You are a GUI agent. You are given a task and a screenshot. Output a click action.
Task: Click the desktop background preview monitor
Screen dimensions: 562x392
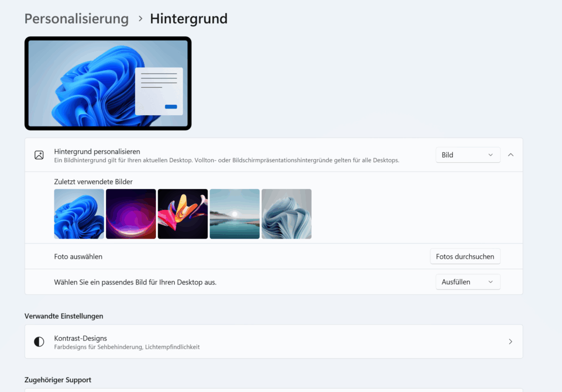tap(108, 83)
